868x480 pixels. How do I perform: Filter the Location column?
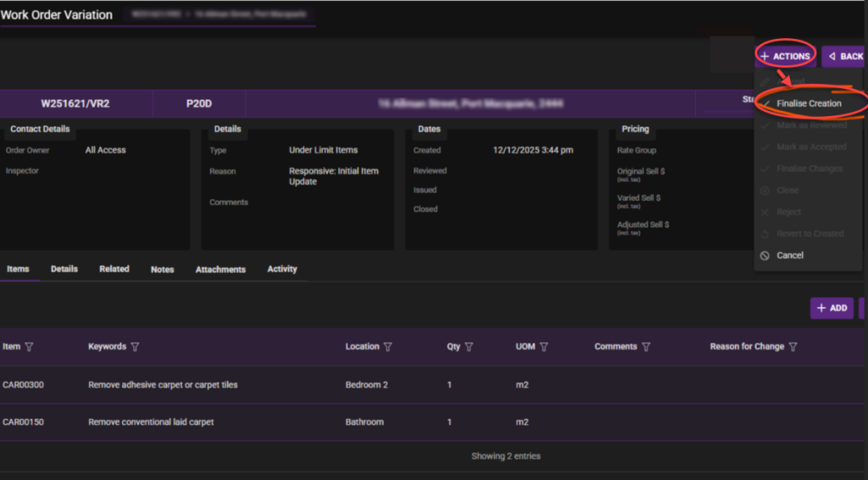[x=388, y=347]
